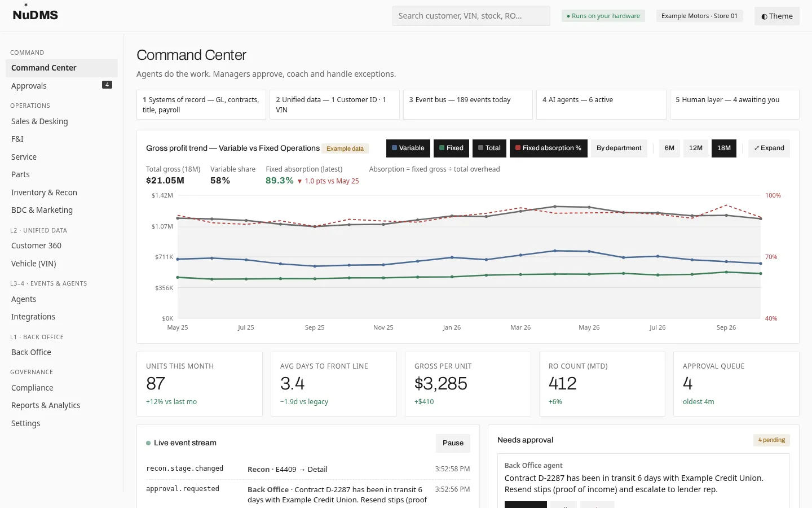Toggle the Variable series on chart
This screenshot has width=812, height=508.
(x=408, y=148)
